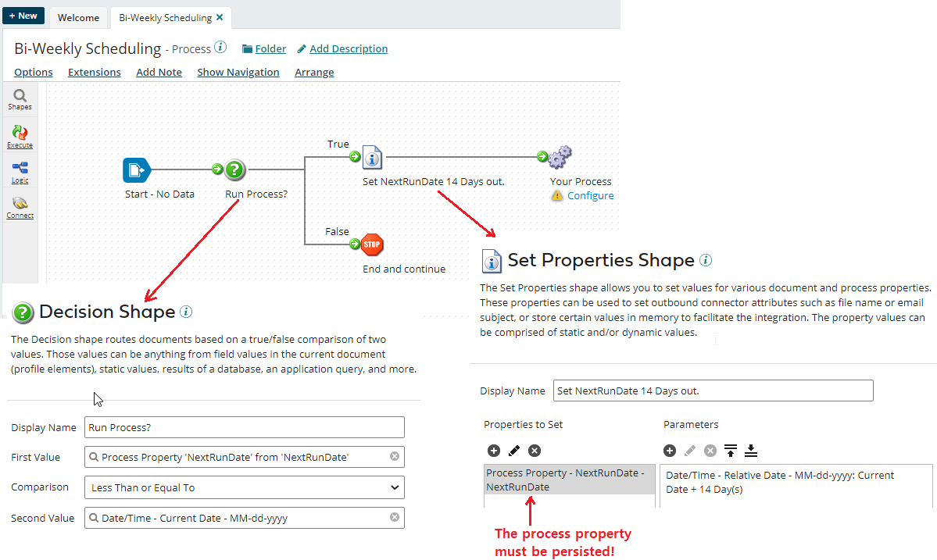The image size is (937, 560).
Task: Select the Execute shapes category
Action: (20, 134)
